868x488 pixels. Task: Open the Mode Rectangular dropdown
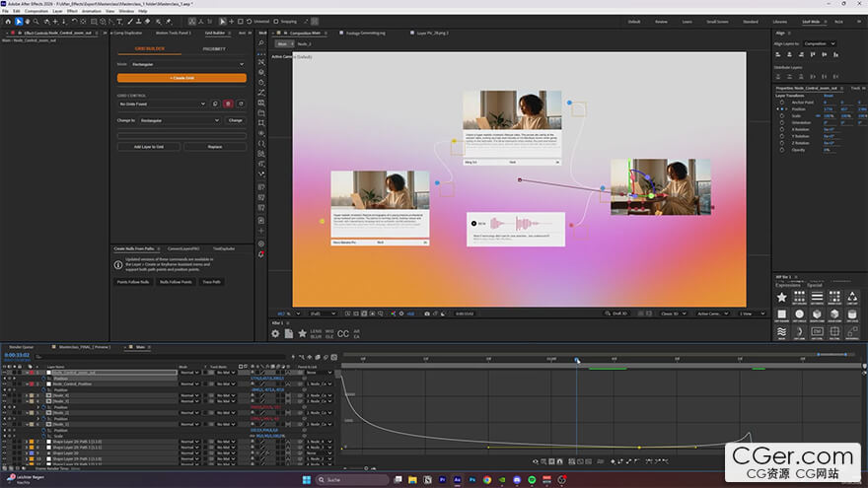187,65
